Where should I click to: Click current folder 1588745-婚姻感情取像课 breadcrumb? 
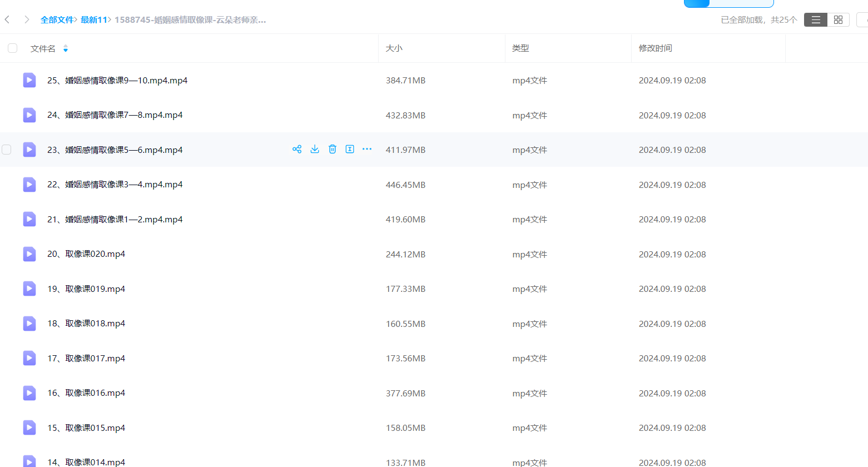click(x=190, y=20)
